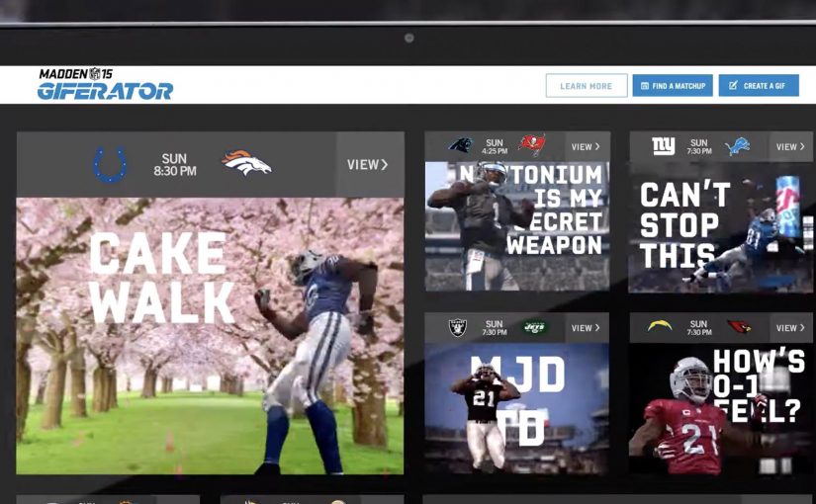816x504 pixels.
Task: Click the SUN 4:25 PM game time
Action: [495, 146]
